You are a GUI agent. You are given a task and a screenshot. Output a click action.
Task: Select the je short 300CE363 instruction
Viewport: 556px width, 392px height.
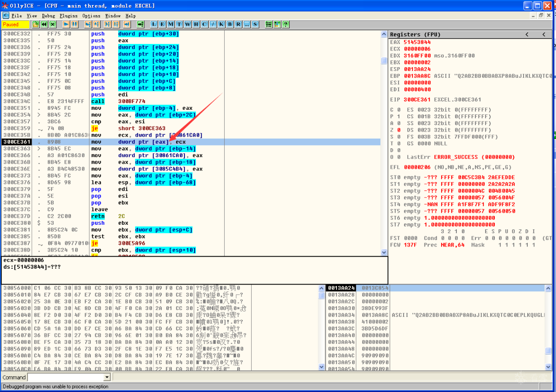[x=190, y=128]
